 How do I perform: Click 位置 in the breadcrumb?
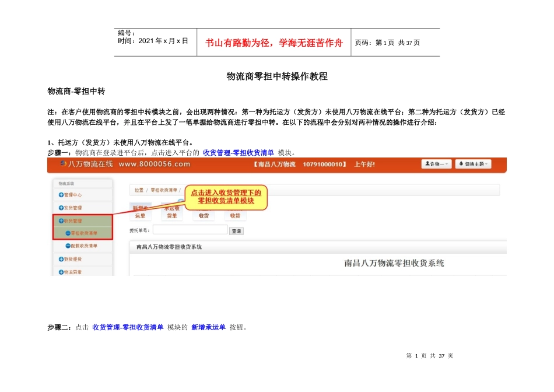139,190
